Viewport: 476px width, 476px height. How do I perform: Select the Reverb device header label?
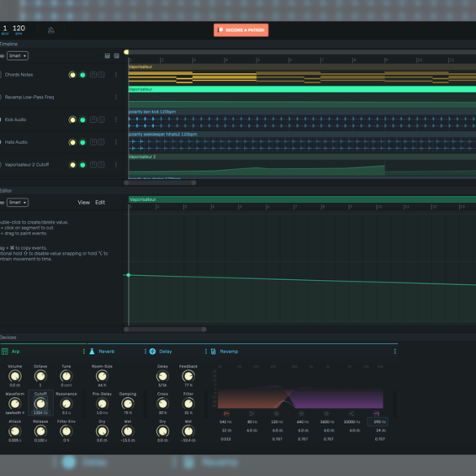click(107, 352)
